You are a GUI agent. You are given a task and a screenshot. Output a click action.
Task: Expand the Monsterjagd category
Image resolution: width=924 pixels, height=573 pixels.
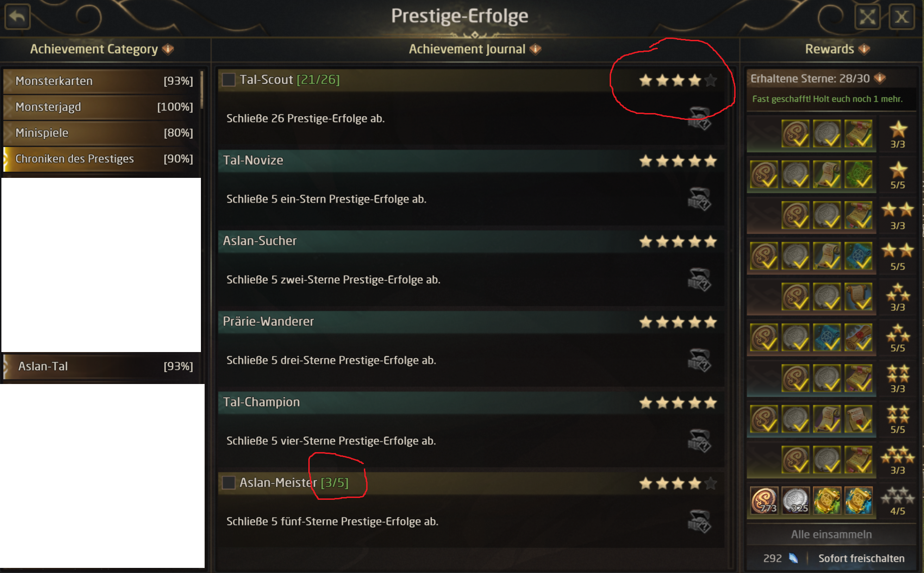(x=102, y=107)
